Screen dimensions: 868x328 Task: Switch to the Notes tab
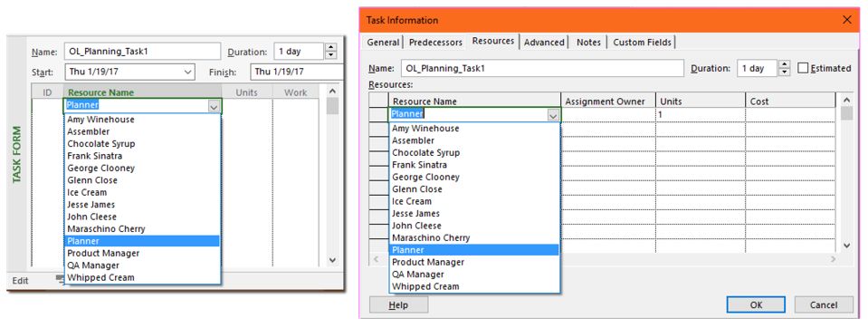tap(588, 42)
